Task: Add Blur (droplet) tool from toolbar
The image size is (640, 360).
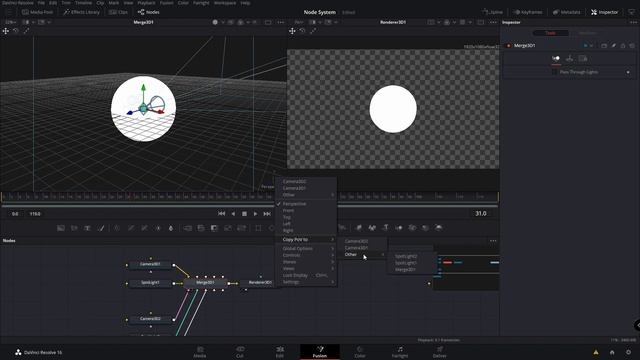Action: tap(171, 228)
